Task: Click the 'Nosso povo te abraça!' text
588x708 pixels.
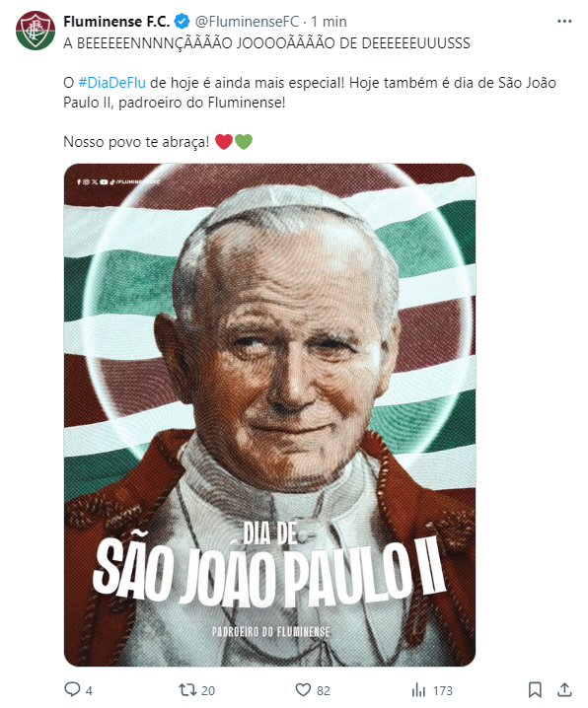Action: coord(136,142)
